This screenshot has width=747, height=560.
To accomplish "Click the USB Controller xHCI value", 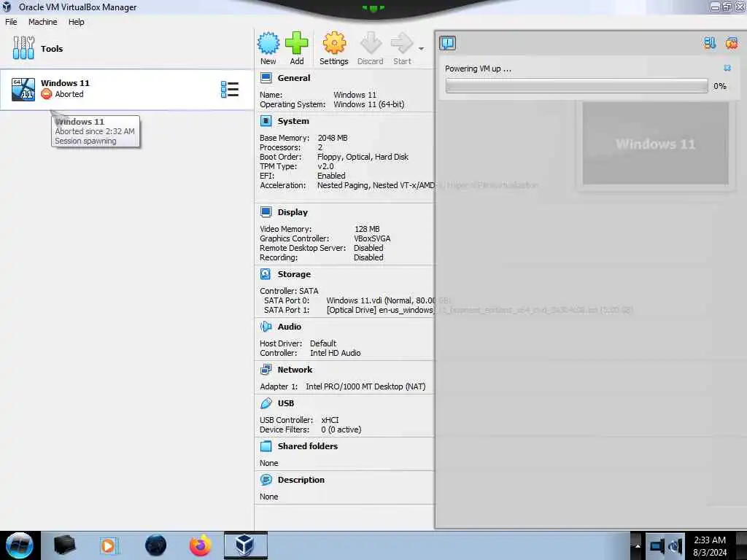I will (330, 420).
